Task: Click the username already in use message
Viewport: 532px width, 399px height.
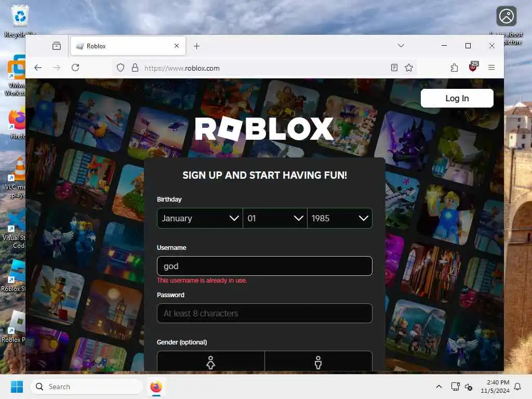Action: coord(202,280)
